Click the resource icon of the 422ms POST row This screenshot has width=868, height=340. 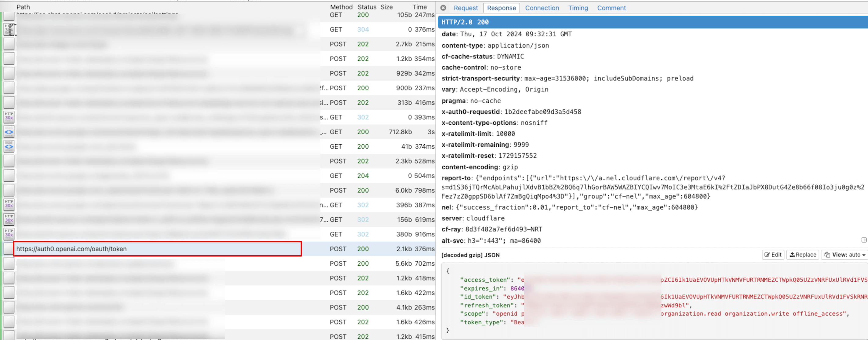click(x=9, y=293)
